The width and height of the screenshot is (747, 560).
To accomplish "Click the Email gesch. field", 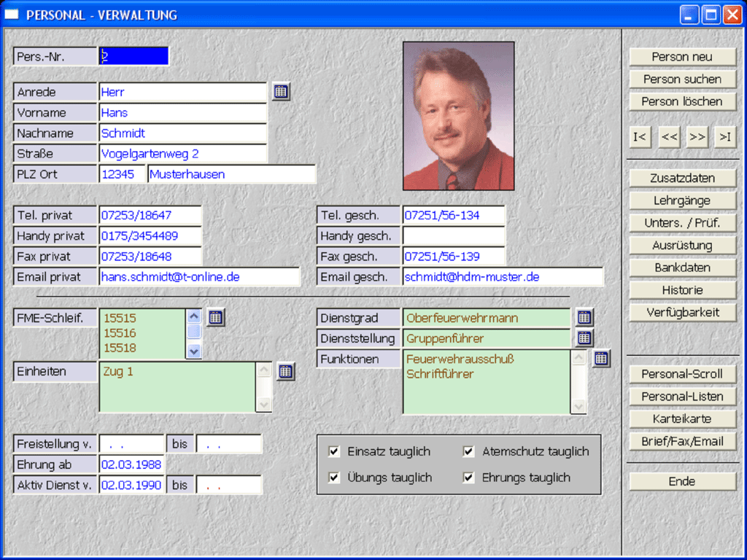I will click(503, 276).
